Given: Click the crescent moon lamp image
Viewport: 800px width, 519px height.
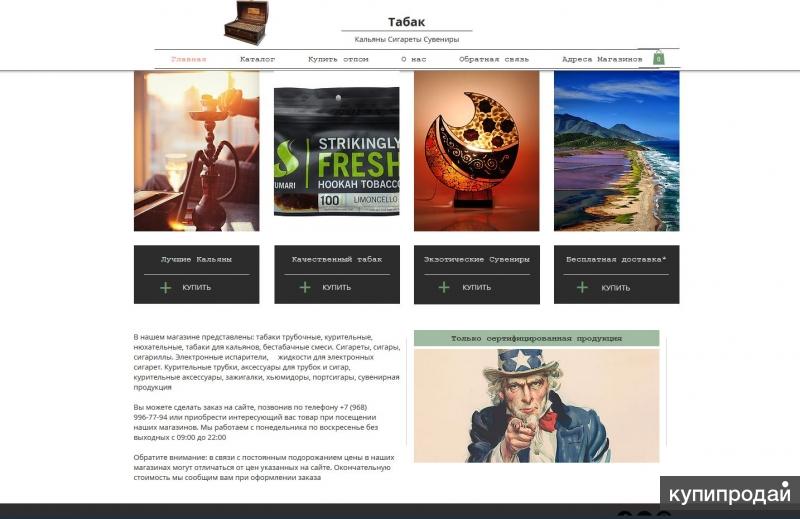Looking at the screenshot, I should pos(477,151).
